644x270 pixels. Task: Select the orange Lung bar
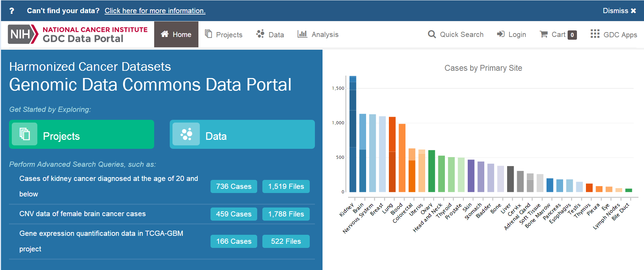click(392, 154)
